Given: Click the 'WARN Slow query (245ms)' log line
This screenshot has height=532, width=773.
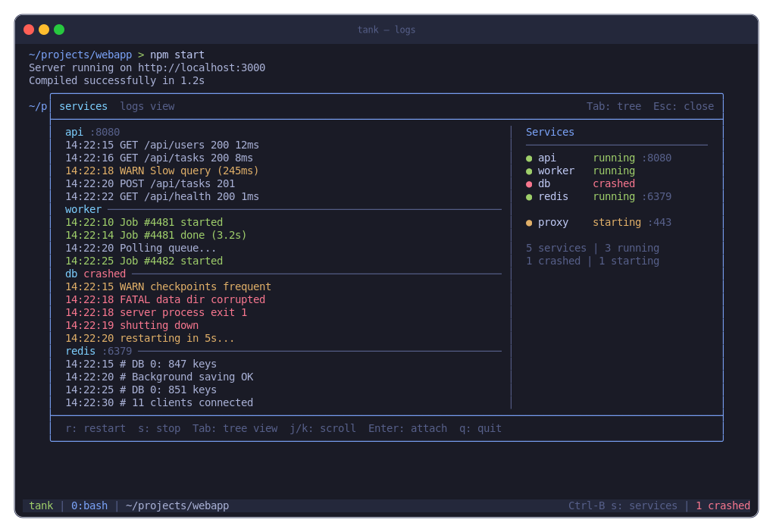Looking at the screenshot, I should tap(162, 171).
